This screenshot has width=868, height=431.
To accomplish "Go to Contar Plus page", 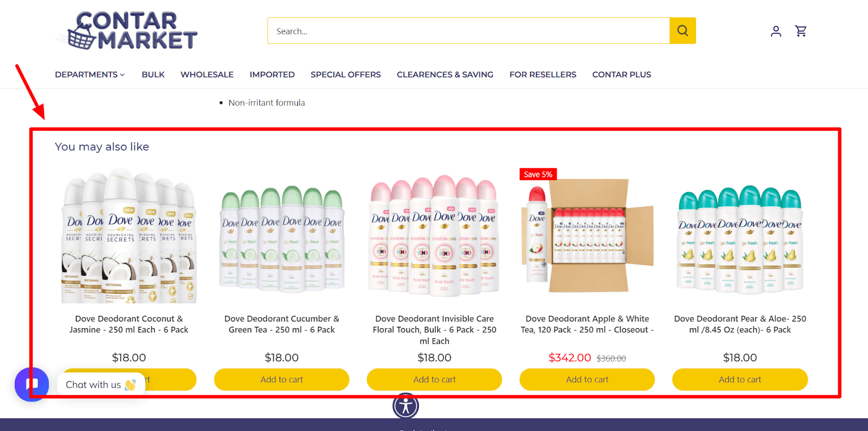I will pos(622,74).
